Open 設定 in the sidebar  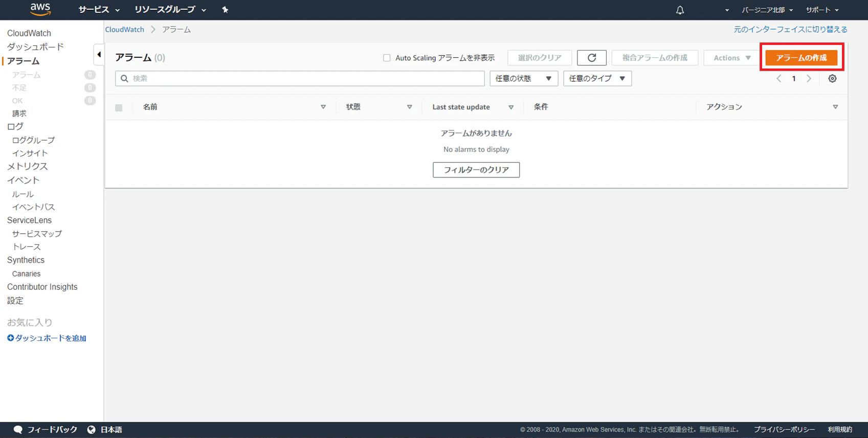click(x=15, y=301)
